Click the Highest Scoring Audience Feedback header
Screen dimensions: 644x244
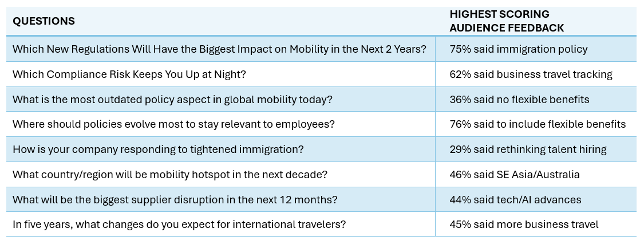tap(507, 21)
